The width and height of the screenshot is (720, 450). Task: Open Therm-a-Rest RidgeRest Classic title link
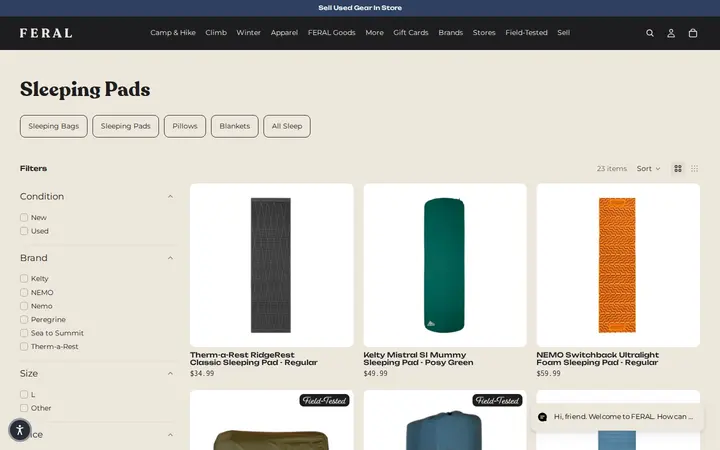tap(253, 359)
